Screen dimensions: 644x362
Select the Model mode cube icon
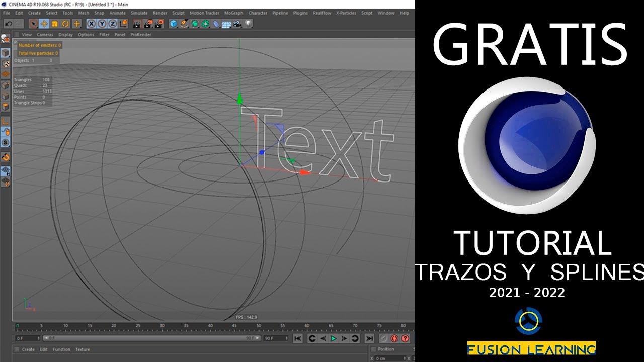pos(6,53)
